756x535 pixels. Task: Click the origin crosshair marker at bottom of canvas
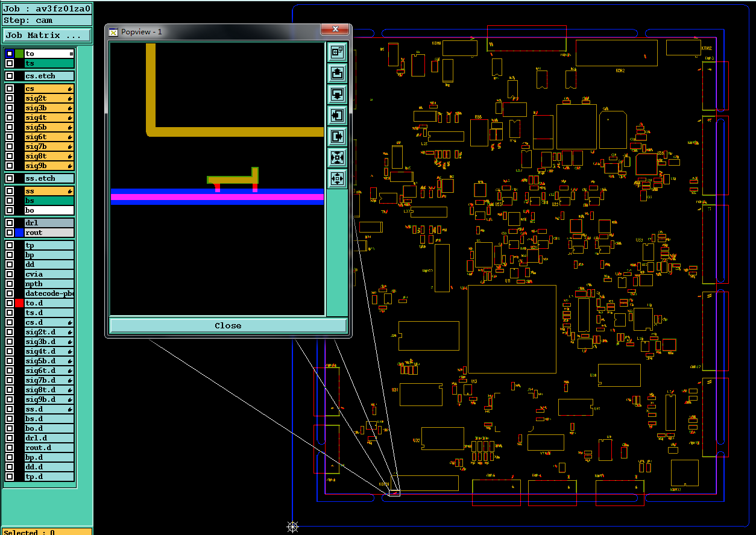coord(292,527)
